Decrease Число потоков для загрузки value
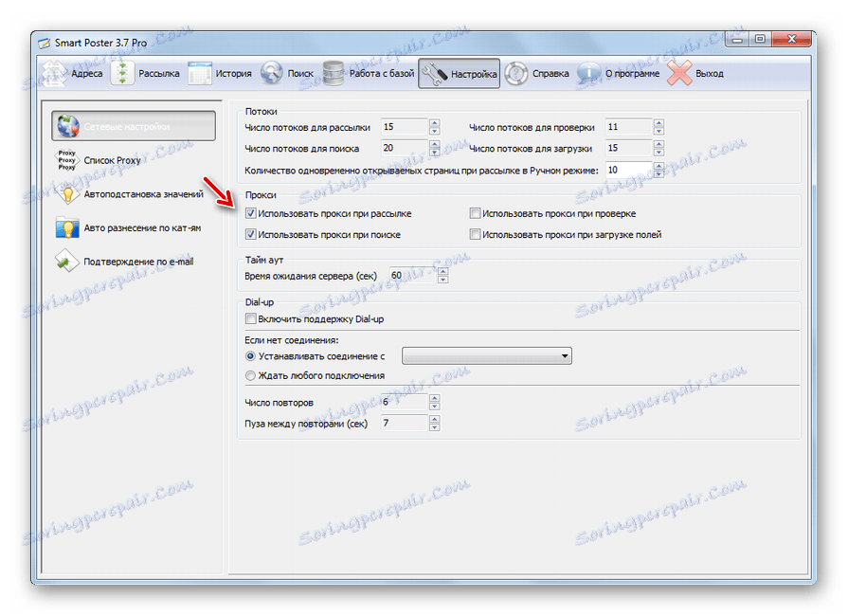This screenshot has height=616, width=848. [659, 153]
